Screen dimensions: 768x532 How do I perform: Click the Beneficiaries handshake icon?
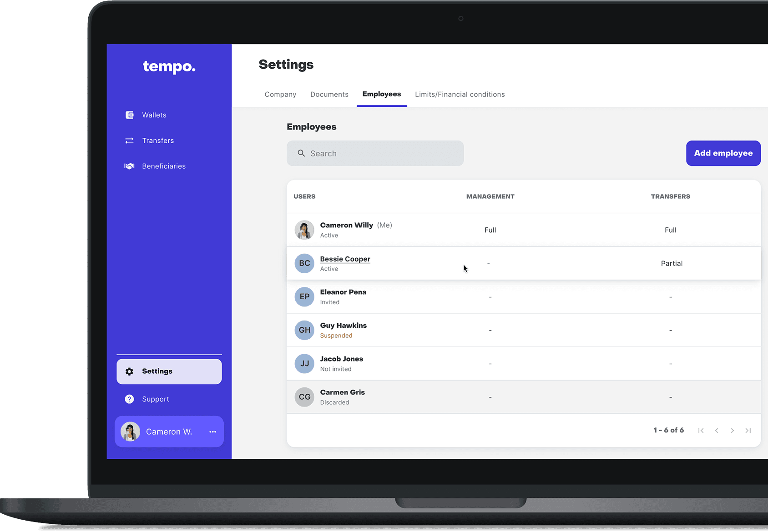click(x=130, y=166)
